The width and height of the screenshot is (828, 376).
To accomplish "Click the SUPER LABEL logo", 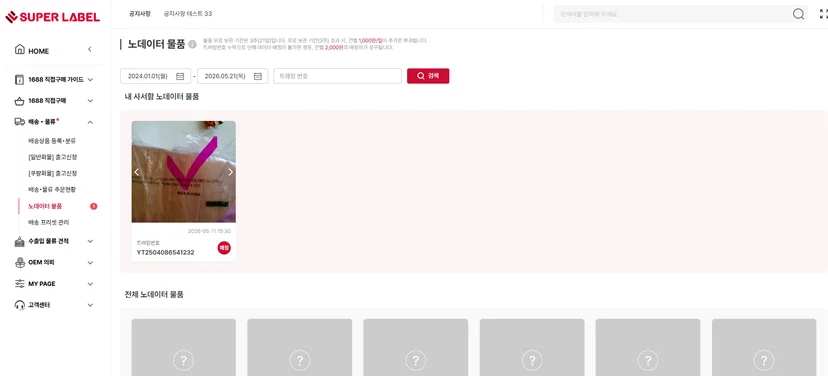I will [x=52, y=17].
